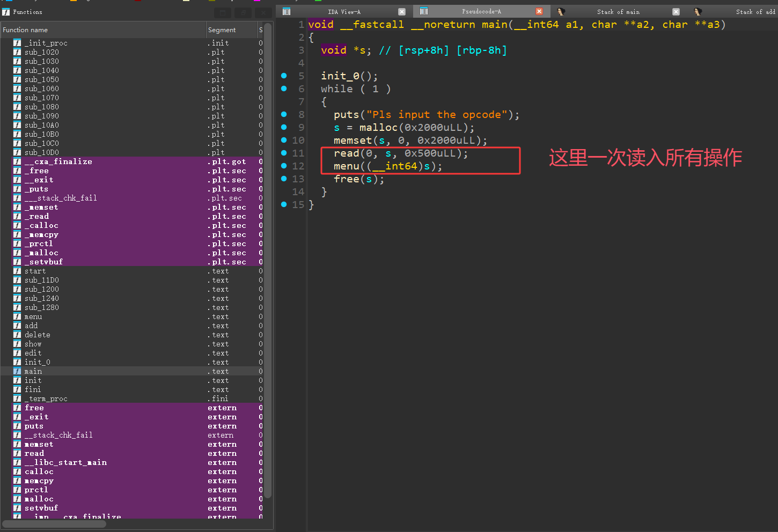Click the horizontal scrollbar under the Functions list
778x532 pixels.
pyautogui.click(x=54, y=523)
